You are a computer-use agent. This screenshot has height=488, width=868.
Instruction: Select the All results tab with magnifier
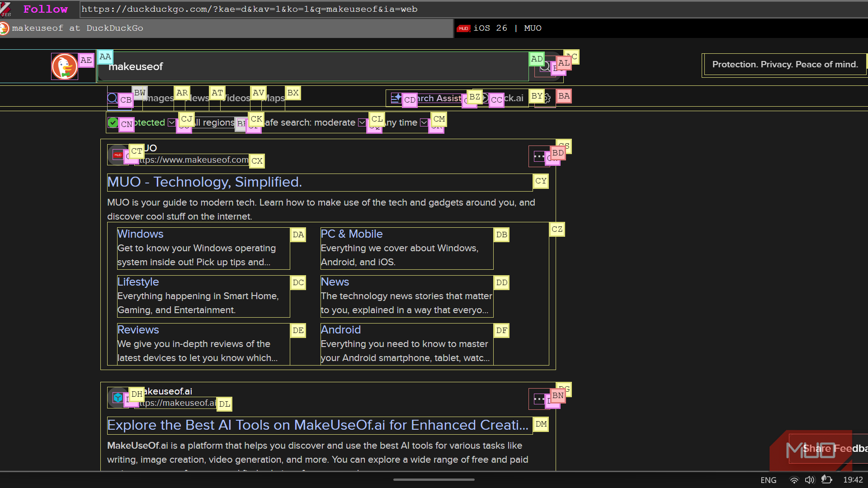pos(119,98)
